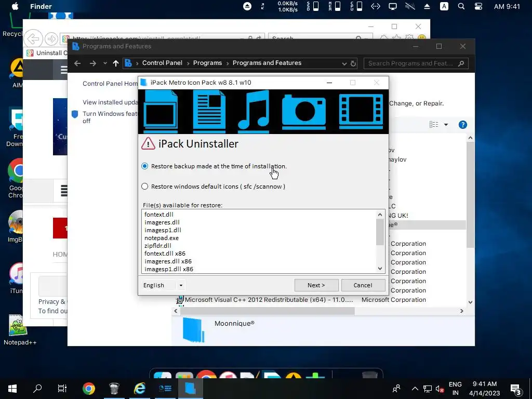Open Task View on the taskbar
532x399 pixels.
(62, 389)
